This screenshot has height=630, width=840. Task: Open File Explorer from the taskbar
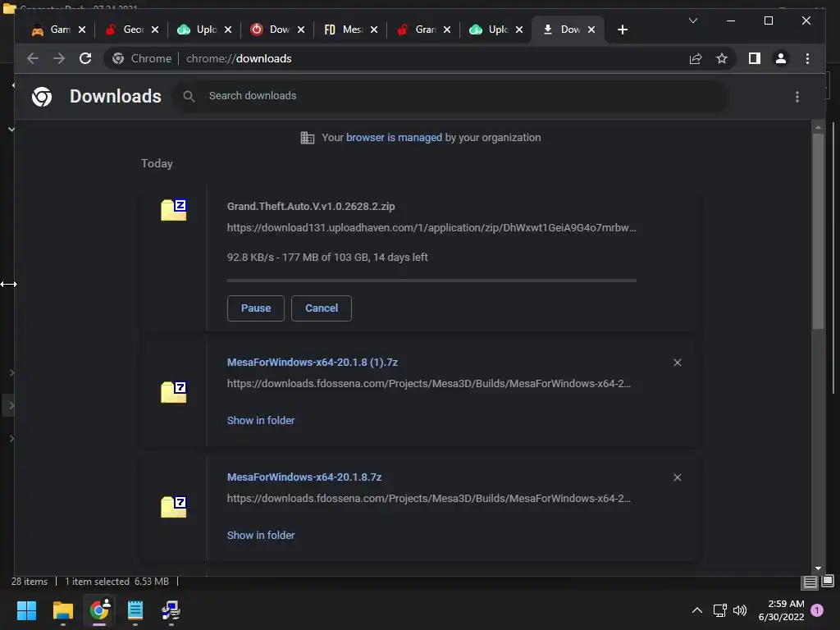tap(62, 610)
